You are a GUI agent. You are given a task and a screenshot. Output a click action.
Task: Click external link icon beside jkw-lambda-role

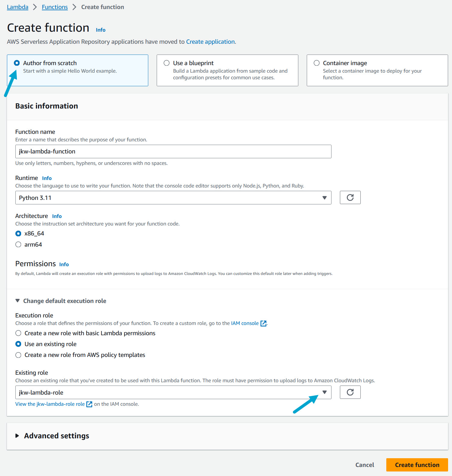(89, 404)
